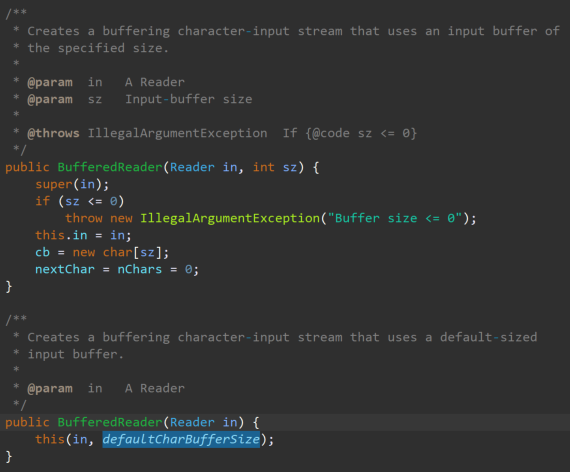
Task: Click 'Input-buffer size' Javadoc description
Action: 189,99
